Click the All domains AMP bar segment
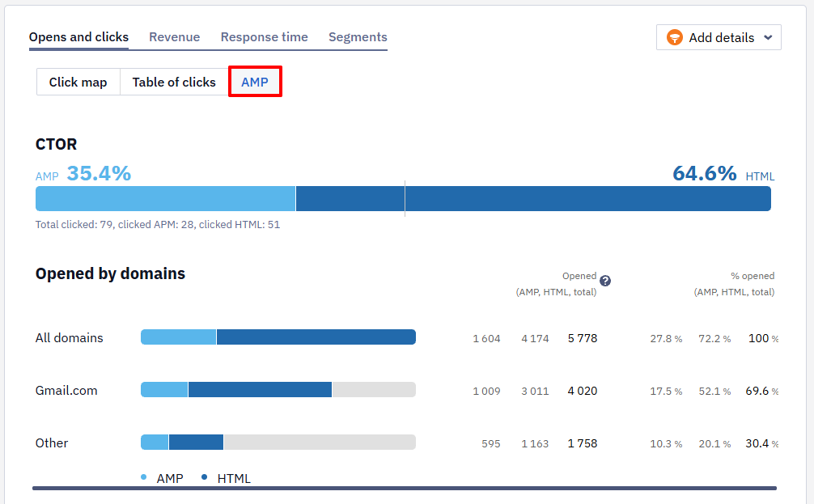This screenshot has height=504, width=814. (x=178, y=337)
